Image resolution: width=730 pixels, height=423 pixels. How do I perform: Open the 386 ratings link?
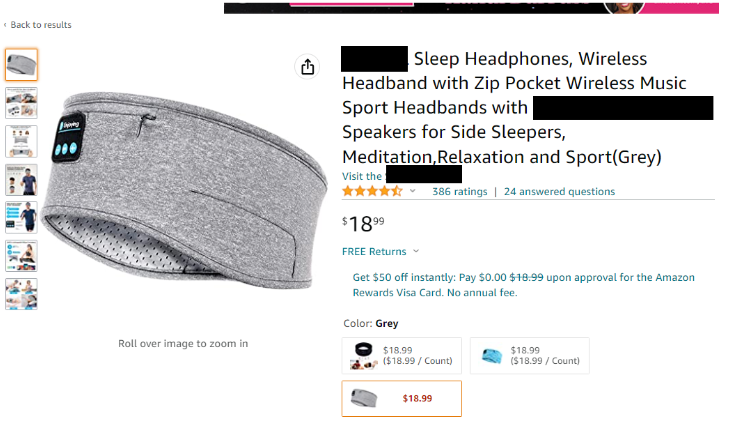459,192
